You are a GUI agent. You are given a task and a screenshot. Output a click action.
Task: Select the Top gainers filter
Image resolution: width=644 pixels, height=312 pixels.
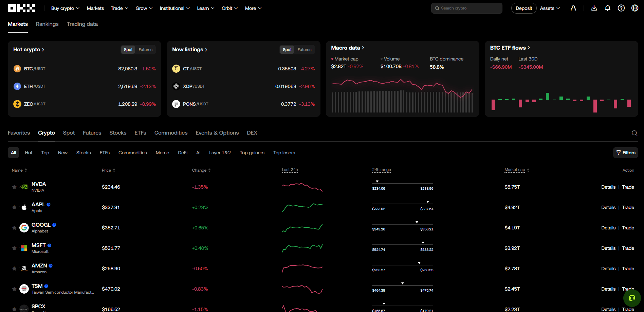click(x=252, y=153)
